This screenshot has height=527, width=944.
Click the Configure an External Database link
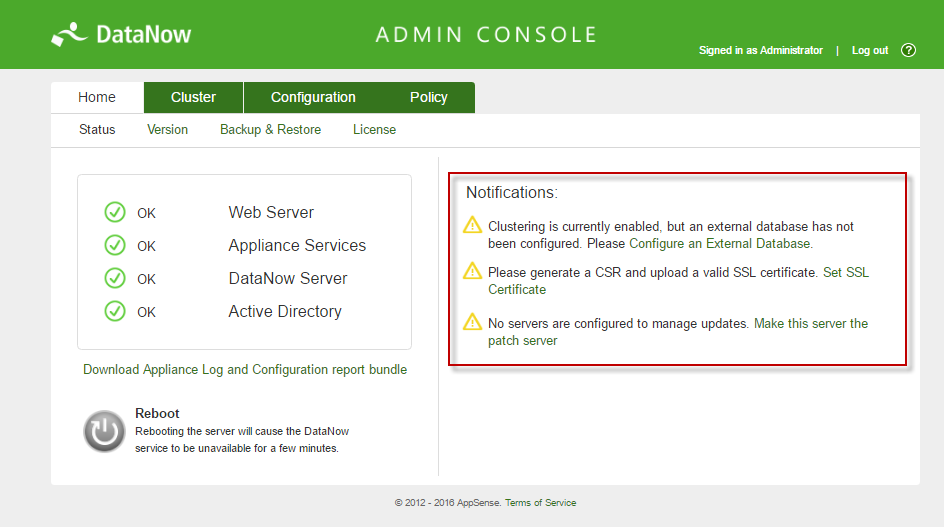click(x=720, y=244)
